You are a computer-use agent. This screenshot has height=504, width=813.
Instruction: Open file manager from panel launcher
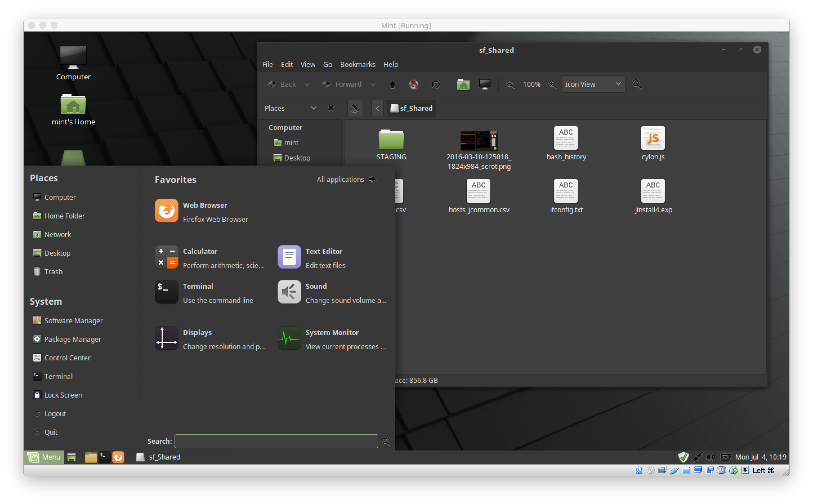(91, 457)
